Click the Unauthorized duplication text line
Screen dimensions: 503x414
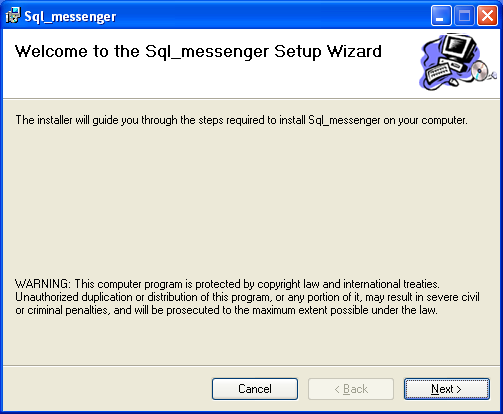coord(247,297)
